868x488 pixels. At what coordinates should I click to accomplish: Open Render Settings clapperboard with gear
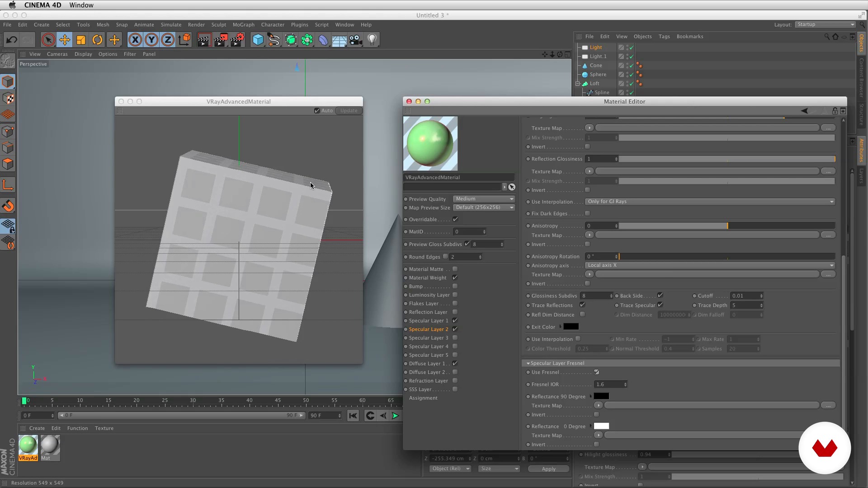(237, 40)
